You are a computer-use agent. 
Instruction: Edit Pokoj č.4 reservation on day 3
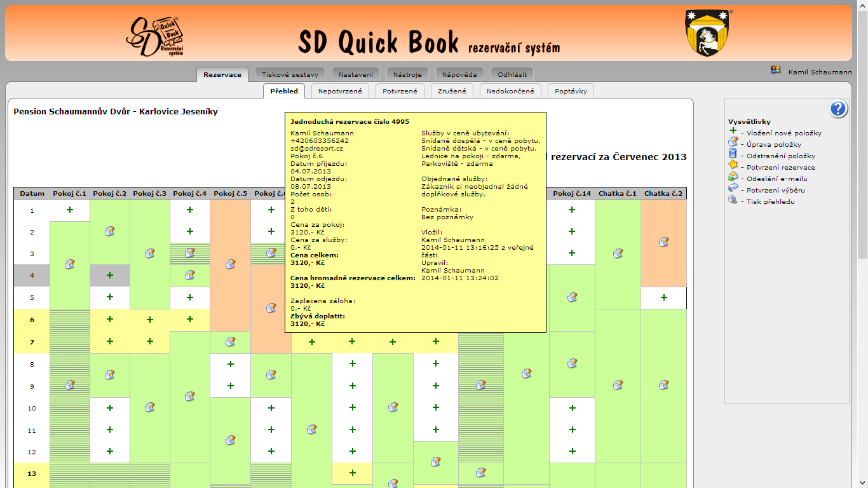(190, 253)
